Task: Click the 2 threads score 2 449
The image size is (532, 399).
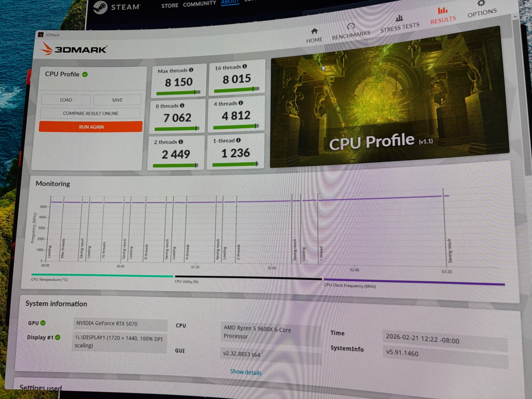Action: coord(176,154)
